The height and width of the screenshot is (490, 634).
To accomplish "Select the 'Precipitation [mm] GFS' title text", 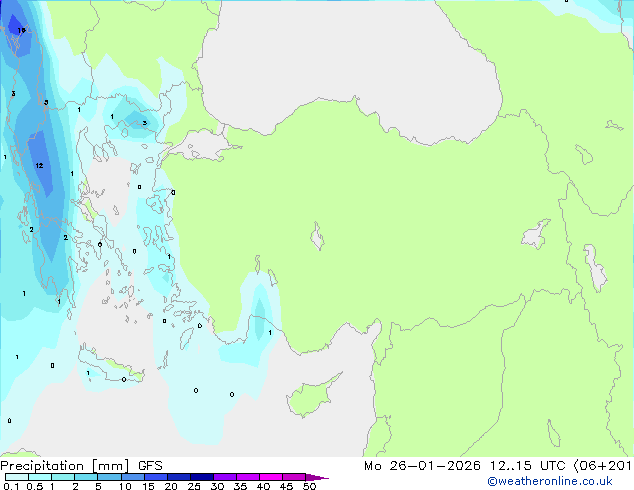I will pyautogui.click(x=81, y=466).
